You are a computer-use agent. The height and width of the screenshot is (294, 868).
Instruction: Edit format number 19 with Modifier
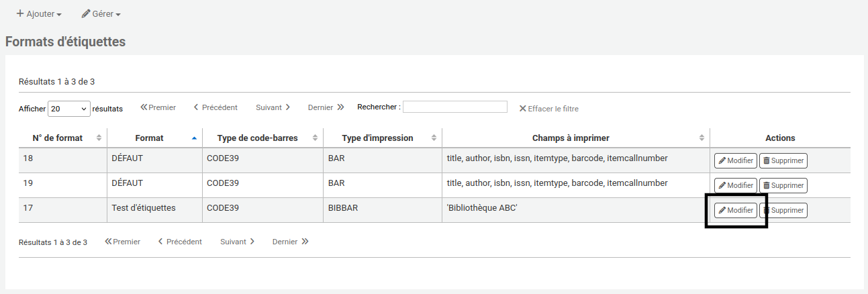[x=735, y=185]
